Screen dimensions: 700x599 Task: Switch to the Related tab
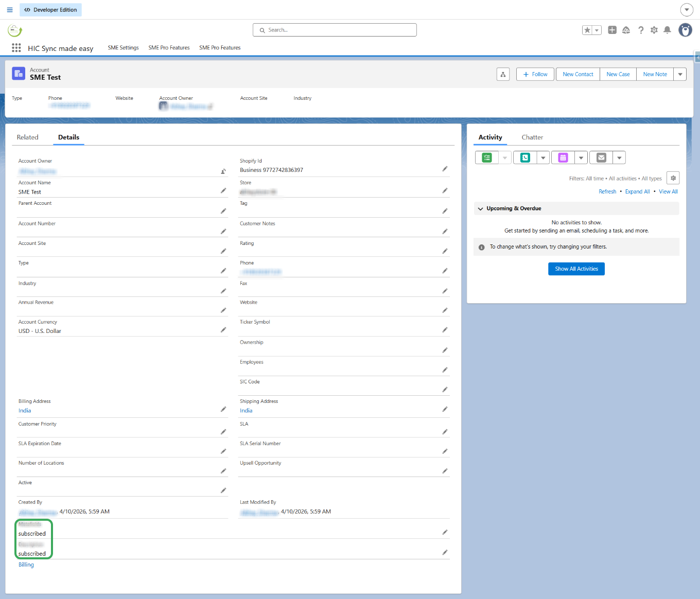pos(28,137)
